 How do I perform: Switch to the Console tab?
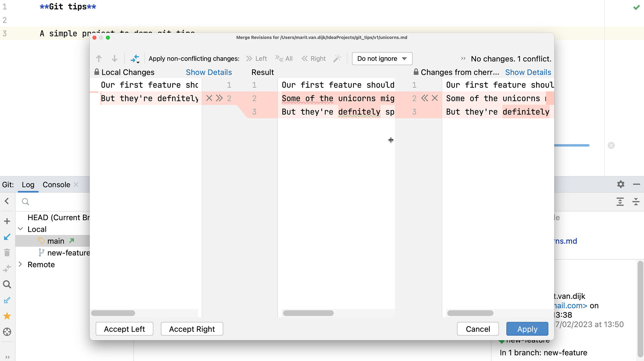coord(56,185)
